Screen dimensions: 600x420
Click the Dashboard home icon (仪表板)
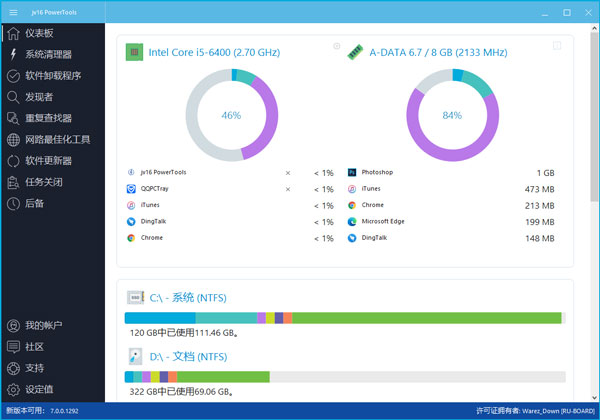click(13, 33)
